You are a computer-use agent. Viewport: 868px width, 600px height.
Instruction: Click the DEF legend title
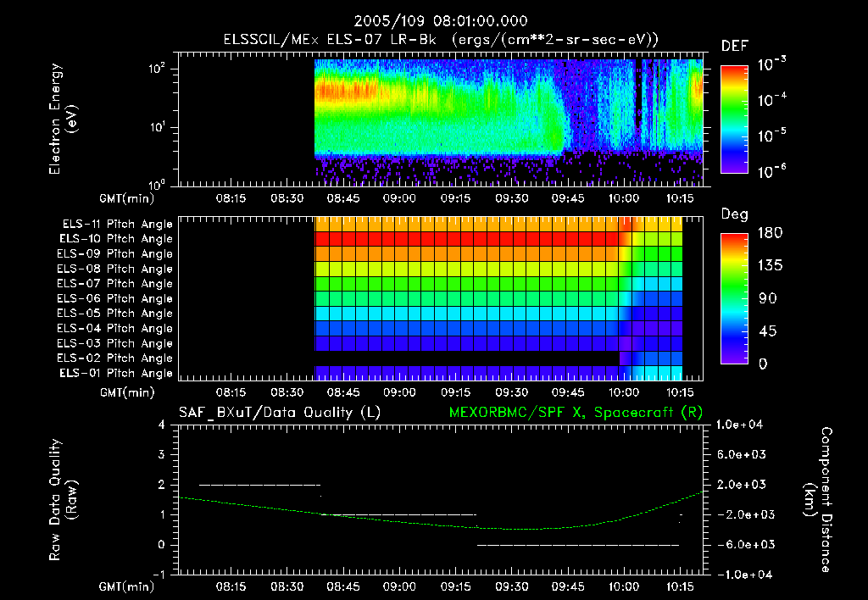pyautogui.click(x=735, y=47)
